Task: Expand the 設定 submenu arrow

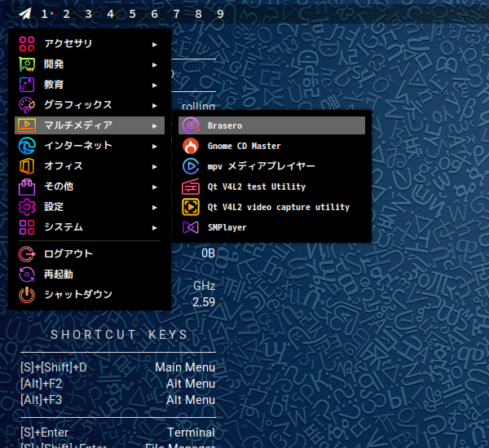Action: [154, 208]
